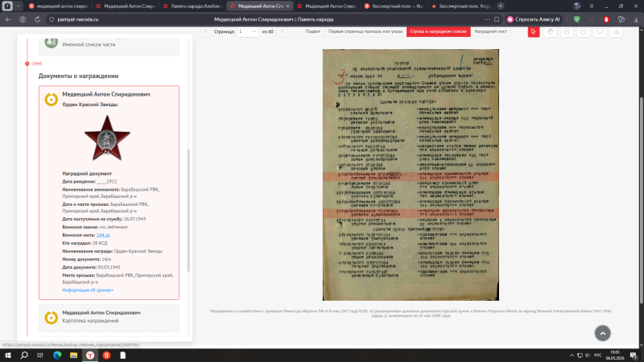Click the scroll-to-top round button

(602, 333)
